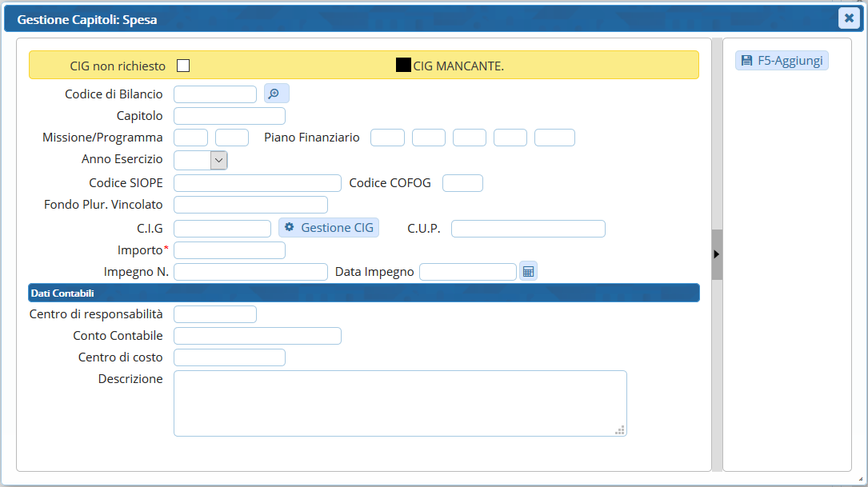Select the Impegno N. text box

250,272
